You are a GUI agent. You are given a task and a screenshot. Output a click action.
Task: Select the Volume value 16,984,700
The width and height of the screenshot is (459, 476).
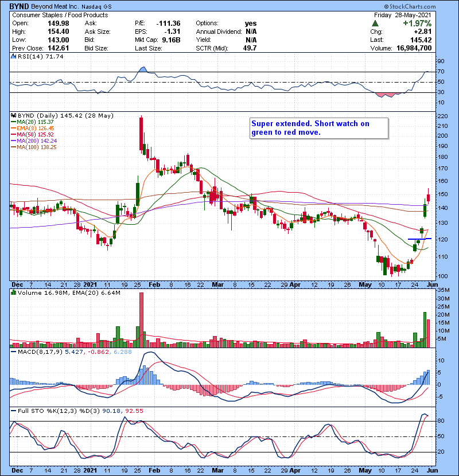(414, 48)
